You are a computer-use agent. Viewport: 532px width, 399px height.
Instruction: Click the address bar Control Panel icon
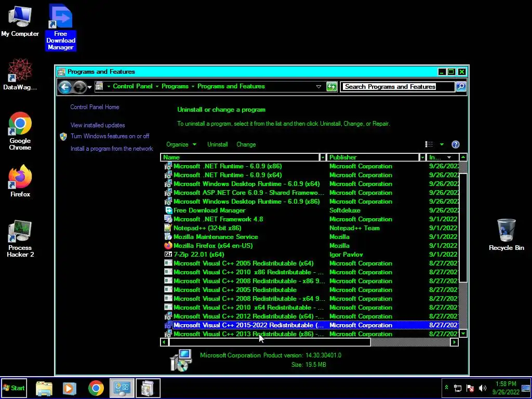(x=99, y=86)
